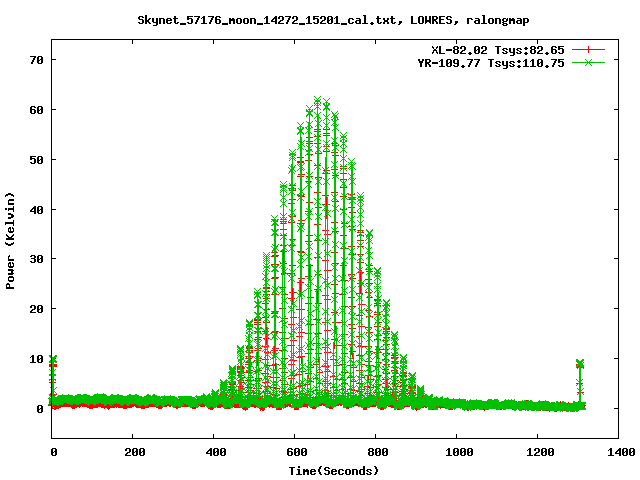Click the x-axis tick label 400
This screenshot has width=640, height=480.
pos(216,452)
